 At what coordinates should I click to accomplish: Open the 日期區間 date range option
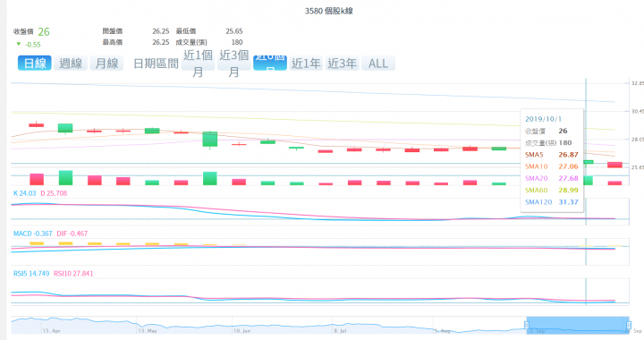(x=156, y=64)
